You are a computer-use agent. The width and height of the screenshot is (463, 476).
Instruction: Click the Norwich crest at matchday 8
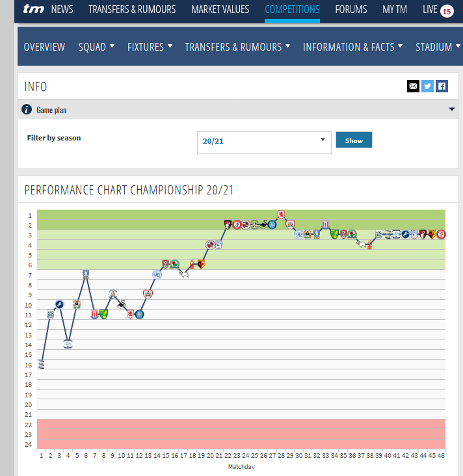(104, 314)
